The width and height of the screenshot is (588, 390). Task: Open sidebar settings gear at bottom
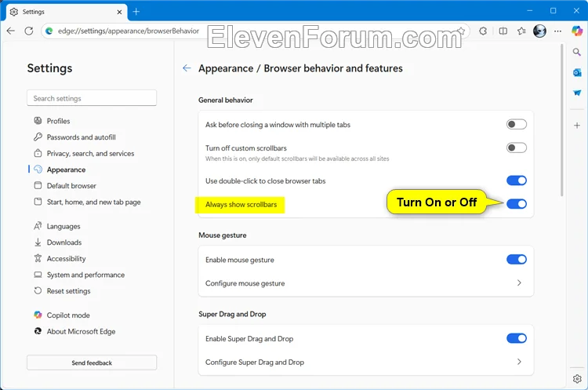pos(577,379)
